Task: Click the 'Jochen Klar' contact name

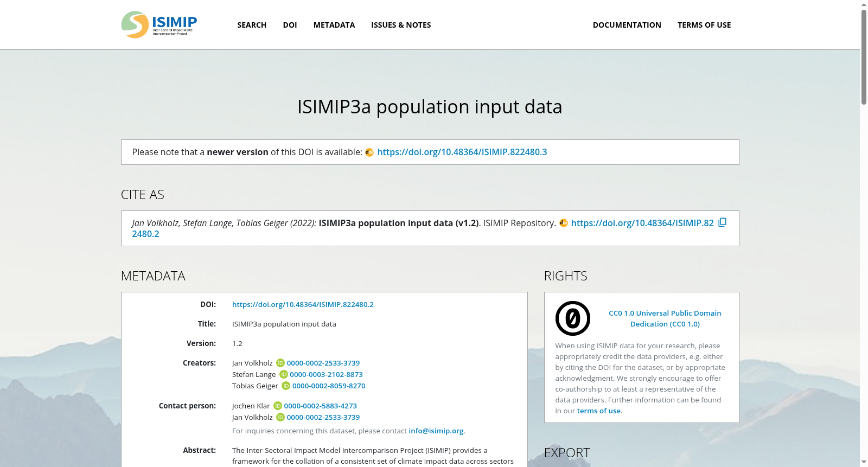Action: [251, 406]
